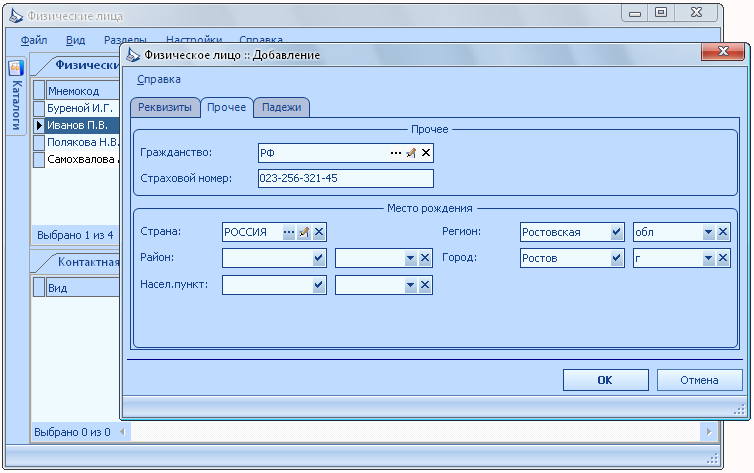Tick the row selector beside Буреной И.Г.

point(39,108)
